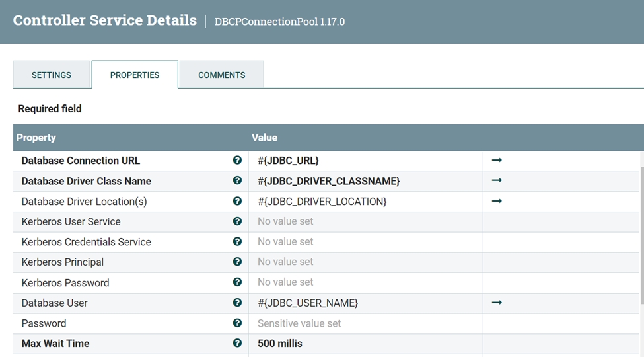Click help icon for Database Connection URL
The height and width of the screenshot is (357, 644).
[x=237, y=160]
